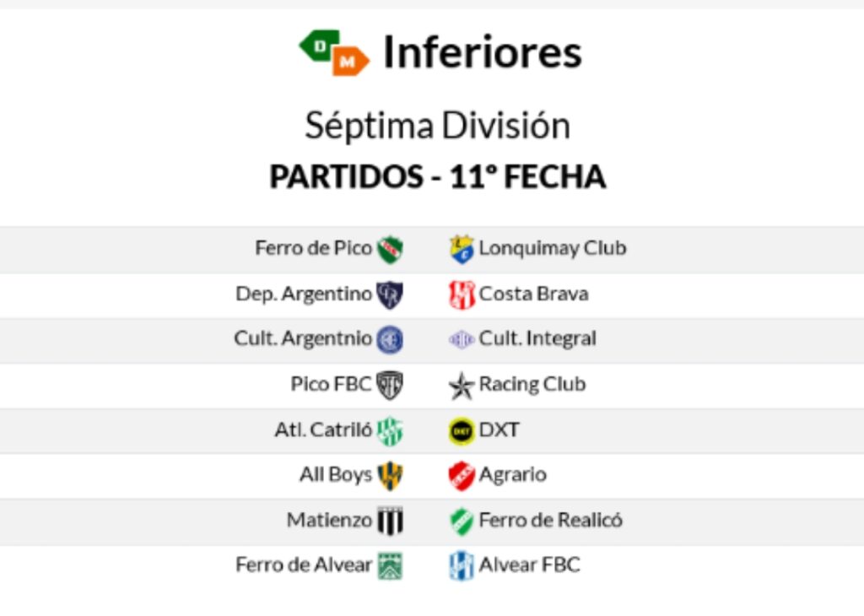Click the Cult. Argentnio team name
This screenshot has width=864, height=616.
click(x=303, y=339)
